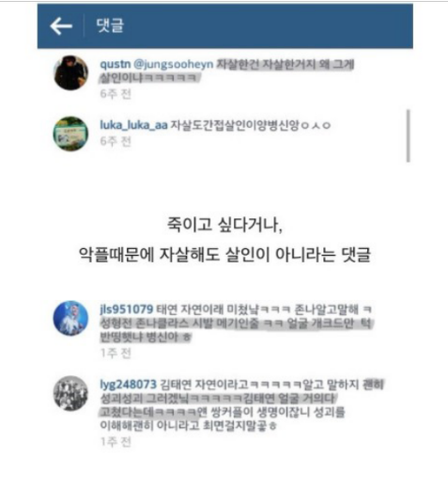This screenshot has height=487, width=448.
Task: Open luka_luka_aa's avatar
Action: 70,134
